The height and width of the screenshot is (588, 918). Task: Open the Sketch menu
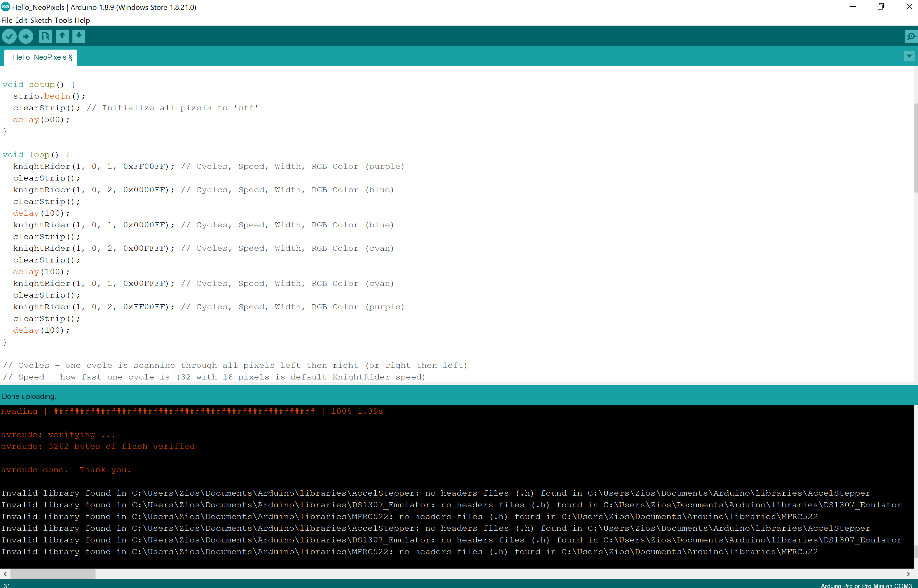(41, 20)
